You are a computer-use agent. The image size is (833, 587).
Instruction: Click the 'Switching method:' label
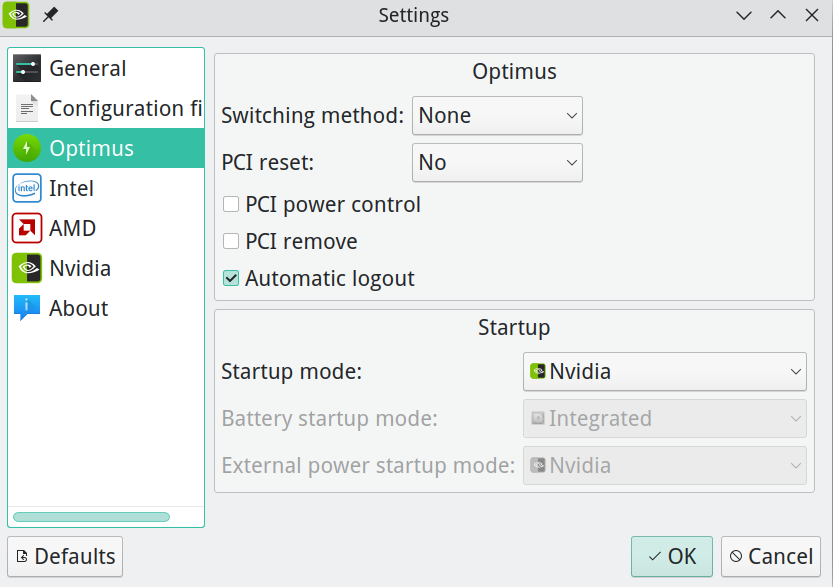pos(312,115)
